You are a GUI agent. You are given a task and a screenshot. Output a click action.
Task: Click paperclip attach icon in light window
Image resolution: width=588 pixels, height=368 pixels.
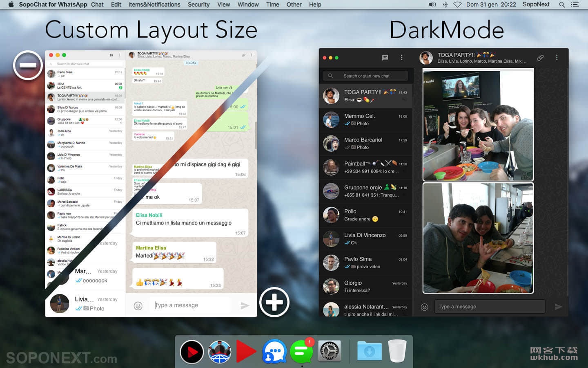coord(243,55)
